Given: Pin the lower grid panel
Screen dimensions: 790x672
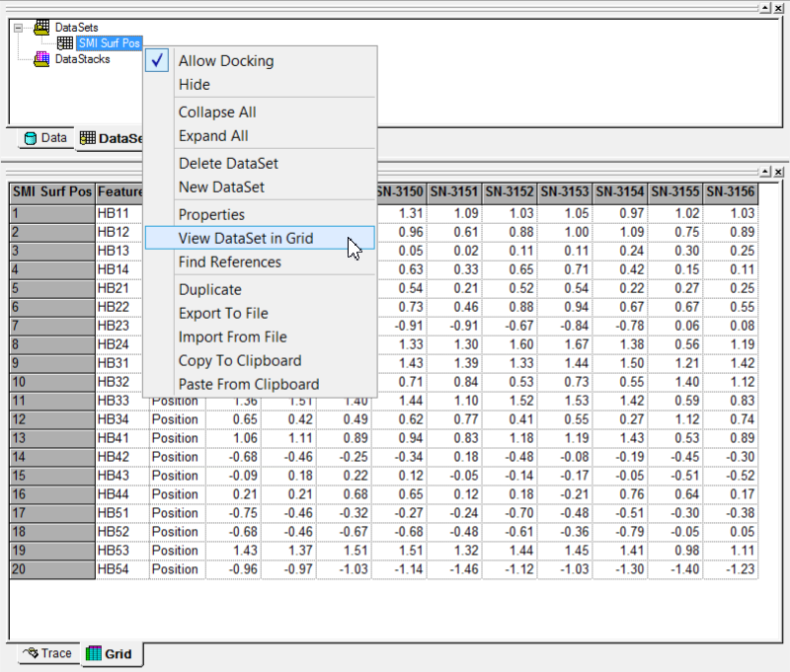Looking at the screenshot, I should [765, 172].
